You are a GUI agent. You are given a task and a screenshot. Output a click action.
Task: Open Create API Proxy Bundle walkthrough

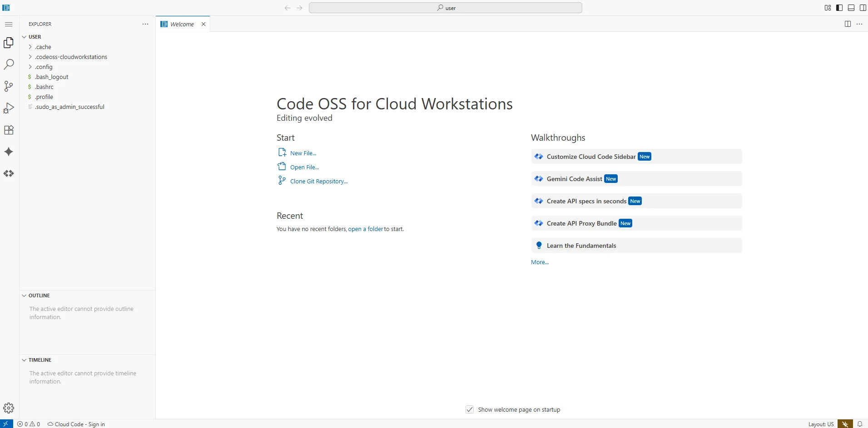[x=636, y=223]
